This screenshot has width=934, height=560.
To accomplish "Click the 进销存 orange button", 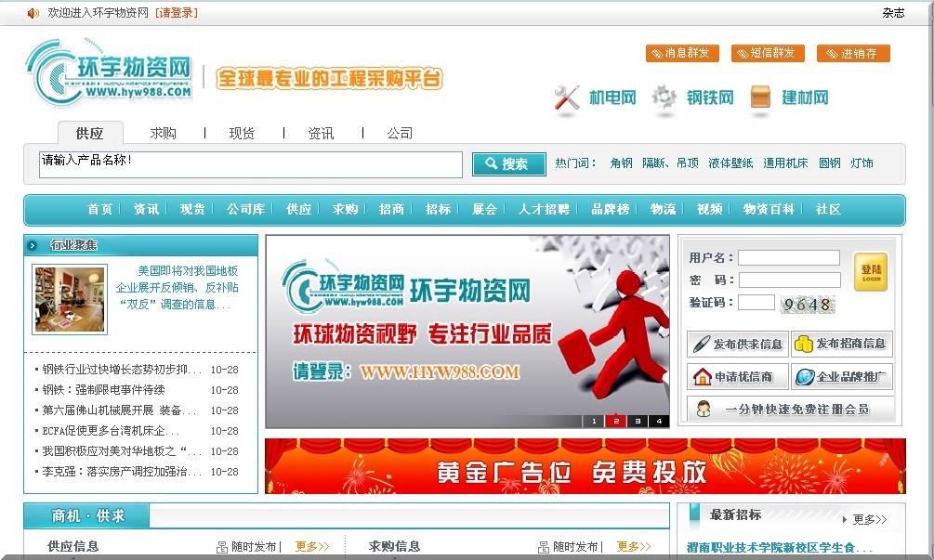I will [853, 53].
